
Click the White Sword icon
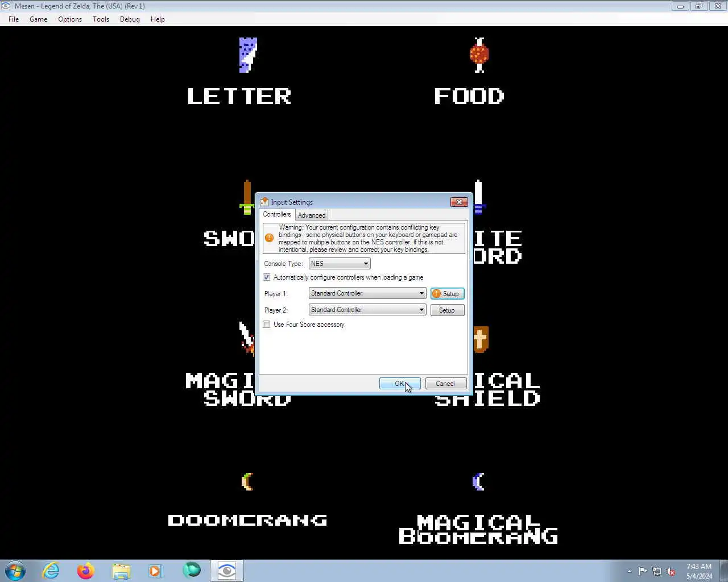[478, 197]
